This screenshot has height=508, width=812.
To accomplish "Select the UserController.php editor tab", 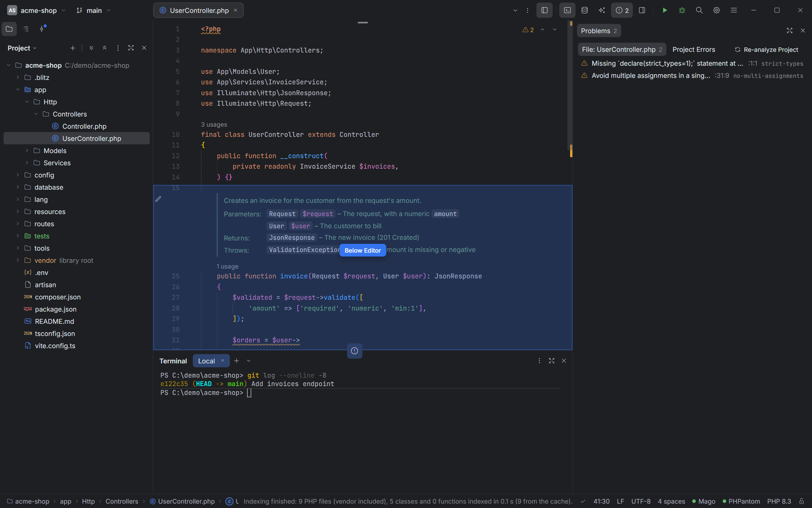I will click(x=199, y=10).
